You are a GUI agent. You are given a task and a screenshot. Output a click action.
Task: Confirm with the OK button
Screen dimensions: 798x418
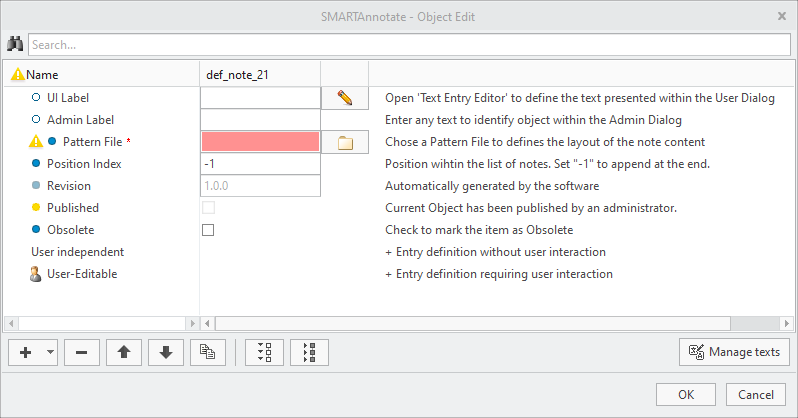[686, 395]
